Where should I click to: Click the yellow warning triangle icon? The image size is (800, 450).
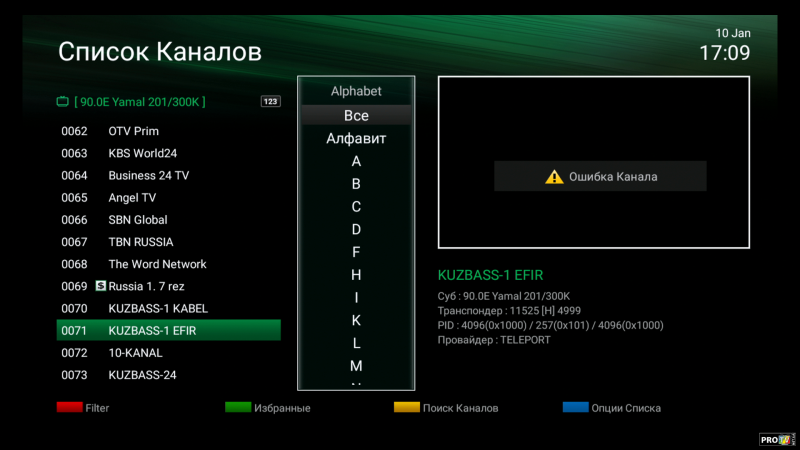pyautogui.click(x=554, y=177)
